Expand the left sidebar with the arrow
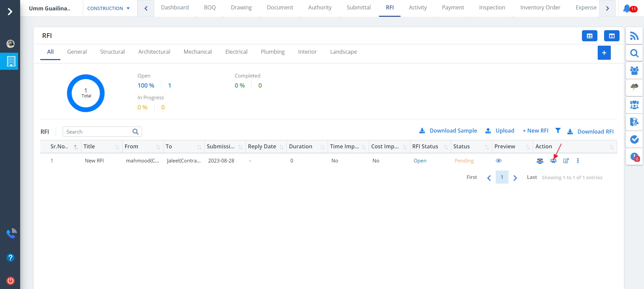This screenshot has height=289, width=644. point(10,12)
